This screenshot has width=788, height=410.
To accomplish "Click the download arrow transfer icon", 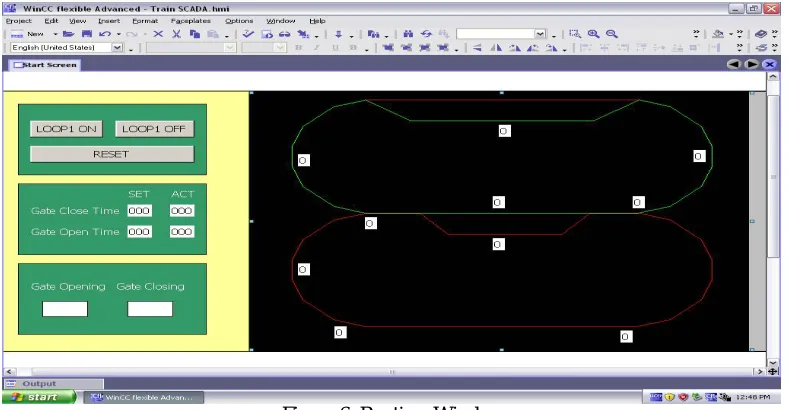I will (338, 34).
